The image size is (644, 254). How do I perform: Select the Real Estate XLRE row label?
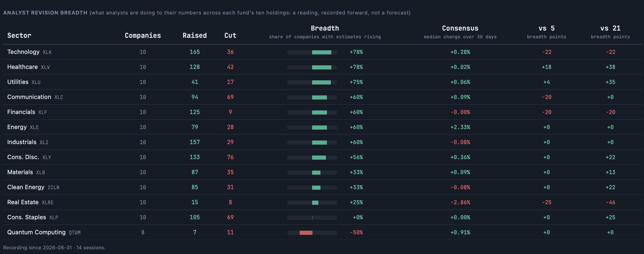30,202
